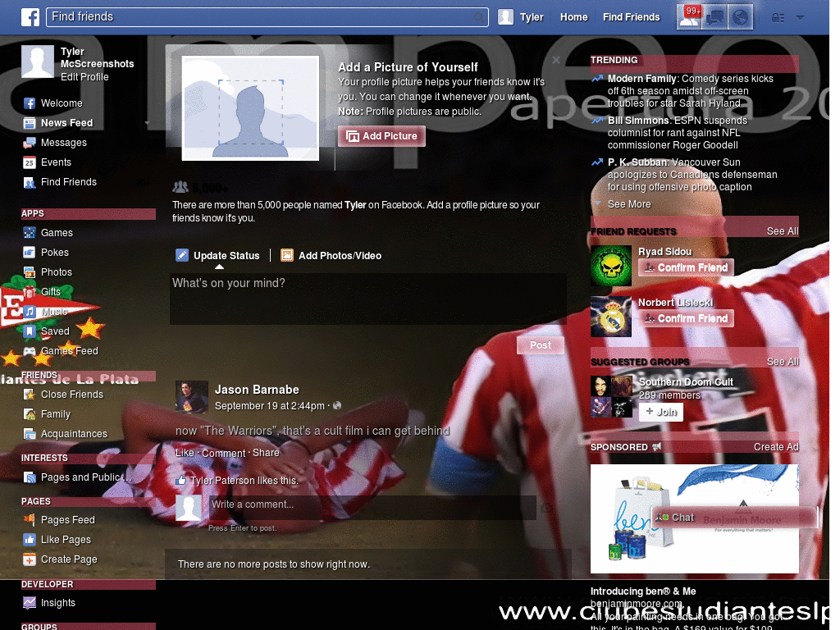This screenshot has height=630, width=840.
Task: Open the P. K. Subban trending story
Action: click(692, 175)
